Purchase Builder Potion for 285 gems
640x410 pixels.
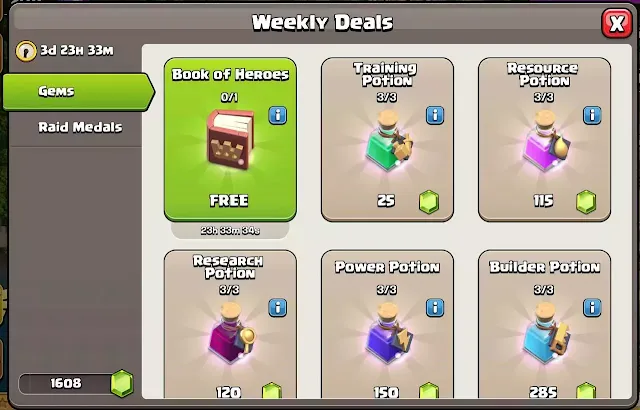click(544, 324)
